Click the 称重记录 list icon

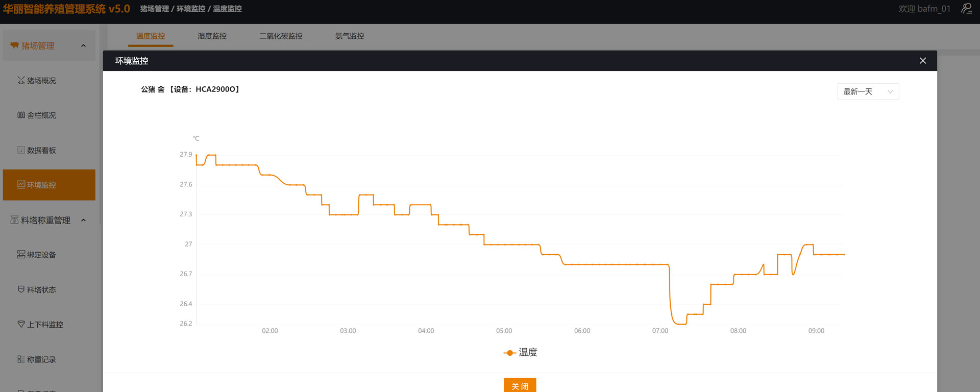point(21,359)
